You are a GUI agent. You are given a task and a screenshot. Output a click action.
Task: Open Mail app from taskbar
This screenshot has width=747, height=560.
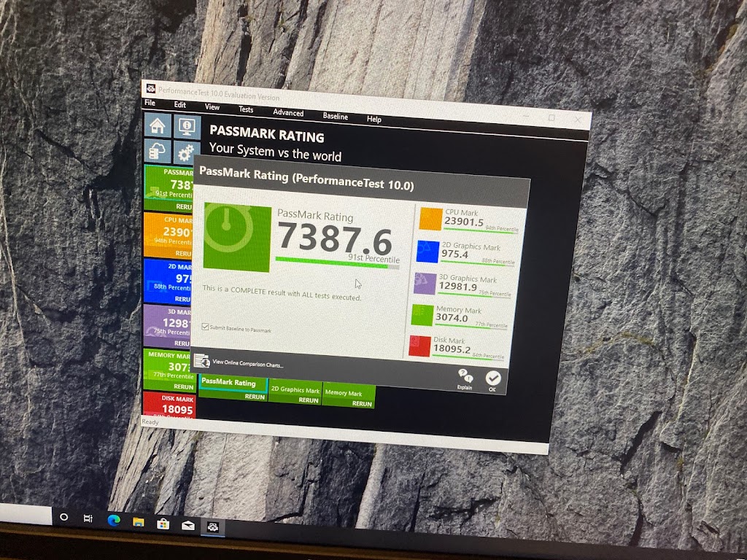(188, 525)
